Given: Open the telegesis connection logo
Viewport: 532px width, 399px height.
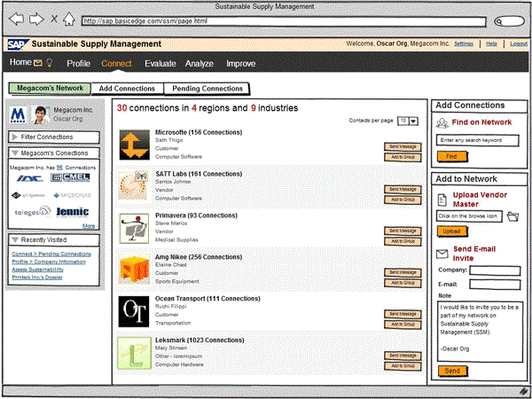Looking at the screenshot, I should (33, 212).
